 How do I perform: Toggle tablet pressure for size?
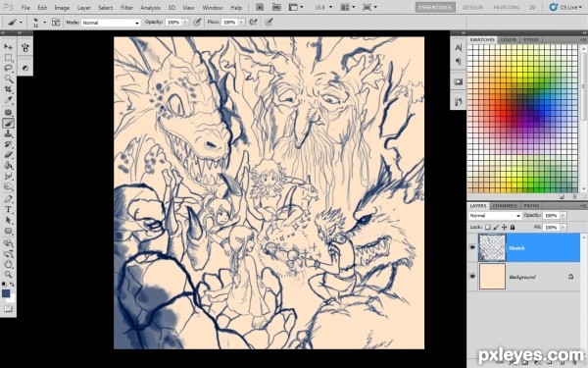(x=269, y=23)
